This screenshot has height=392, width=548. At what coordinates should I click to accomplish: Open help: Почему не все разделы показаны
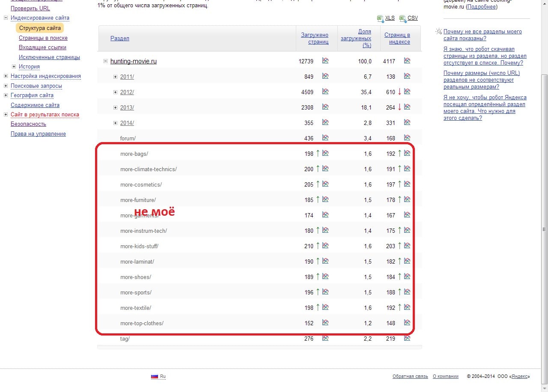click(482, 35)
